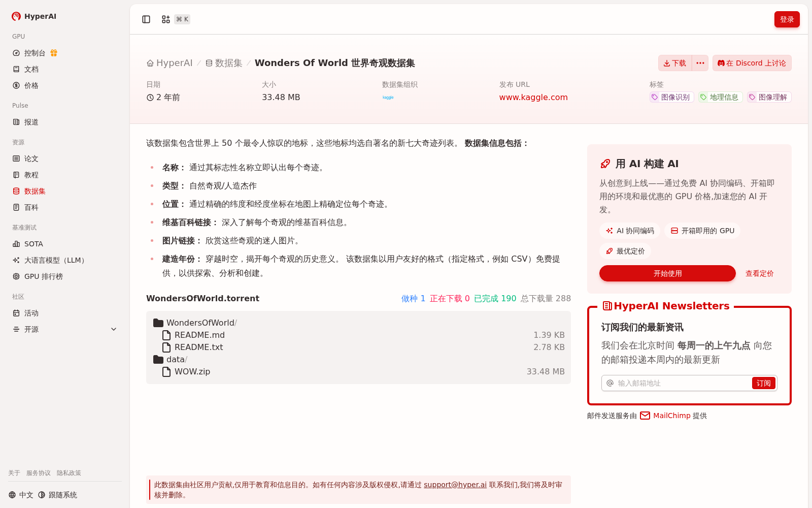This screenshot has width=812, height=508.
Task: Expand the 开源 sidebar section chevron
Action: (114, 329)
